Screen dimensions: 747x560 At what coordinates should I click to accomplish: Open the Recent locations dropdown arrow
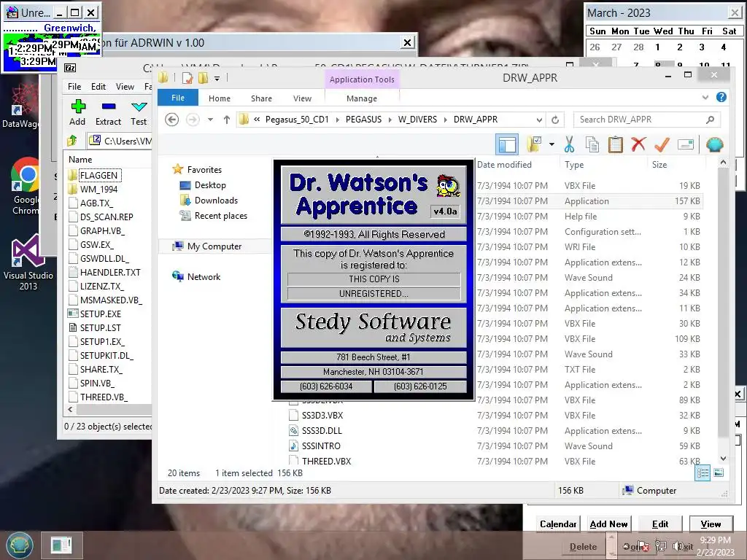[x=210, y=120]
